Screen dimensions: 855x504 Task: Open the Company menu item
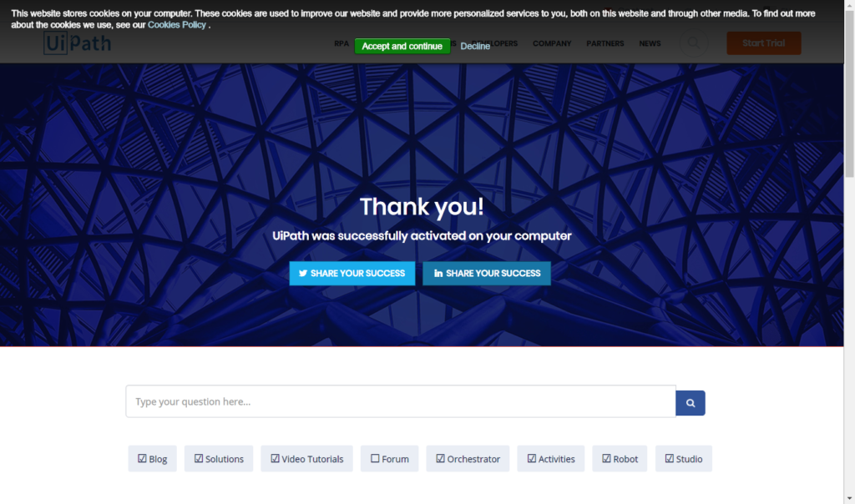point(552,43)
